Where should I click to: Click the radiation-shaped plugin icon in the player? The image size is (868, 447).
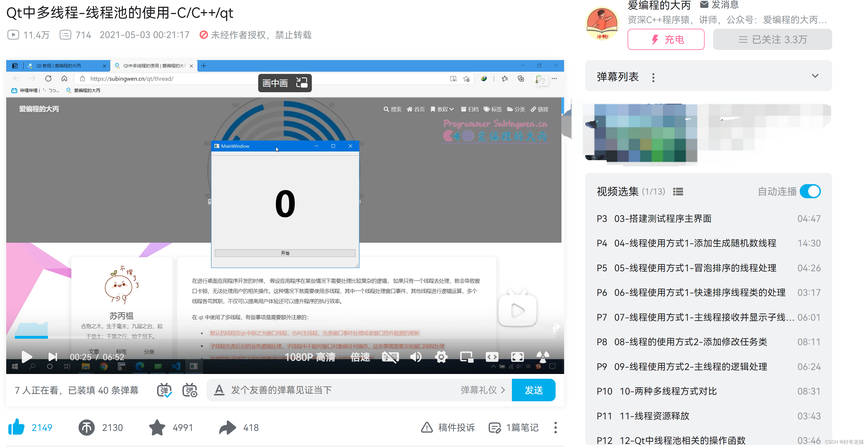tap(542, 357)
